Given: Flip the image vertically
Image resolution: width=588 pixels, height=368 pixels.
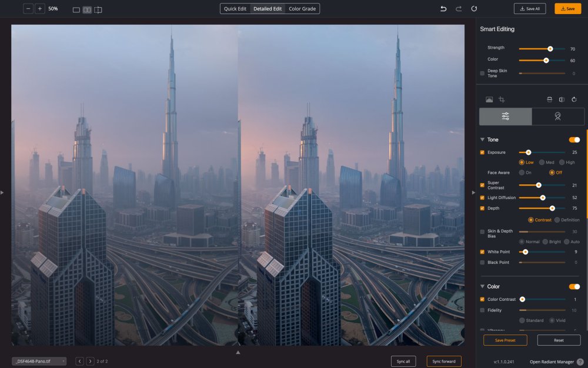Looking at the screenshot, I should click(x=549, y=100).
